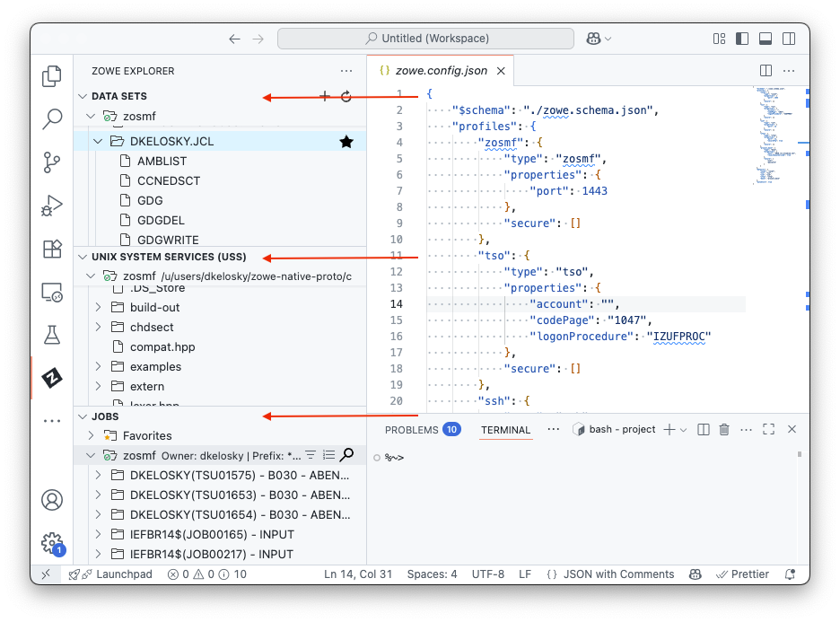Toggle the primary side bar
The height and width of the screenshot is (622, 840).
[742, 39]
